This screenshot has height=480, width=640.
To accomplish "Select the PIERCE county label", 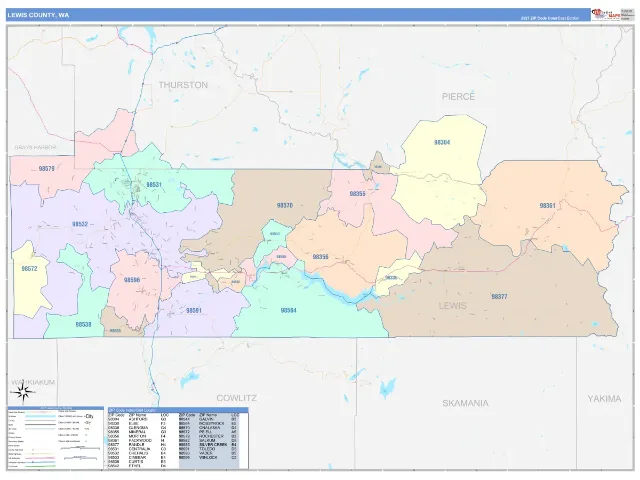I will [458, 97].
